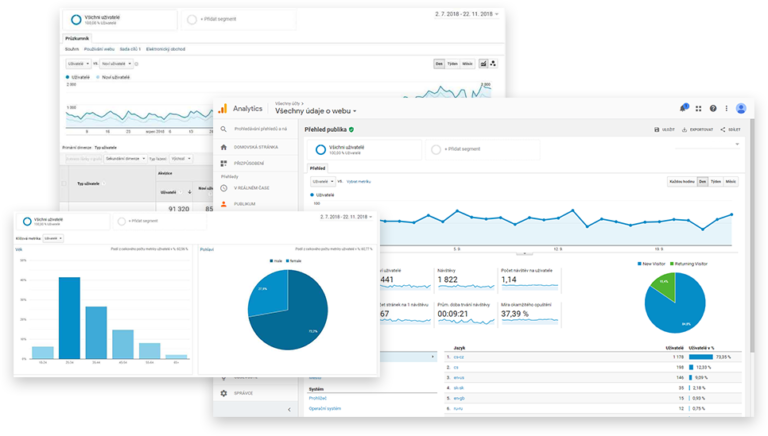The height and width of the screenshot is (436, 768).
Task: Click the home icon beside DOMOVSKÁ STRÁNKA
Action: click(223, 147)
